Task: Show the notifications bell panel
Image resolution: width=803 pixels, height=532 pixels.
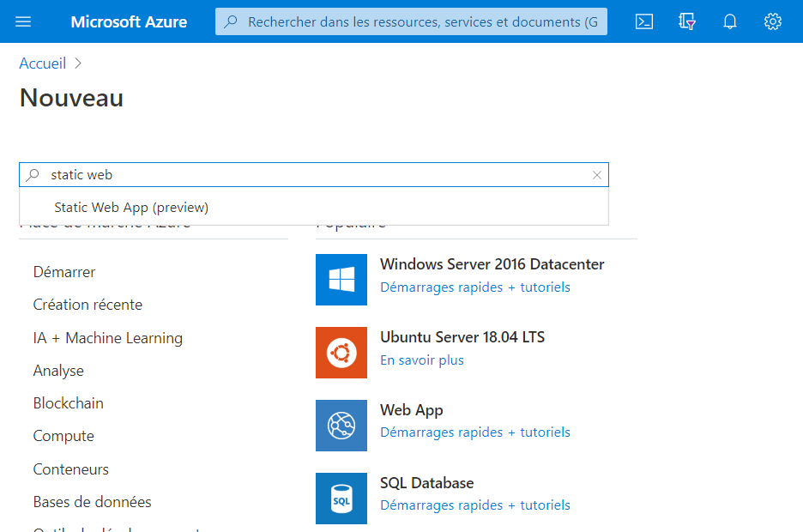Action: pyautogui.click(x=730, y=21)
